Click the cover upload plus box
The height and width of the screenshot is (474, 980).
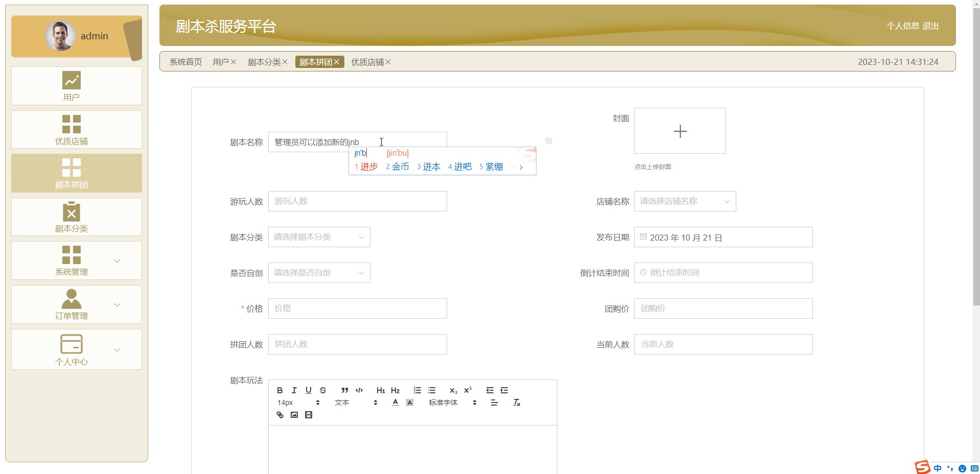point(680,131)
